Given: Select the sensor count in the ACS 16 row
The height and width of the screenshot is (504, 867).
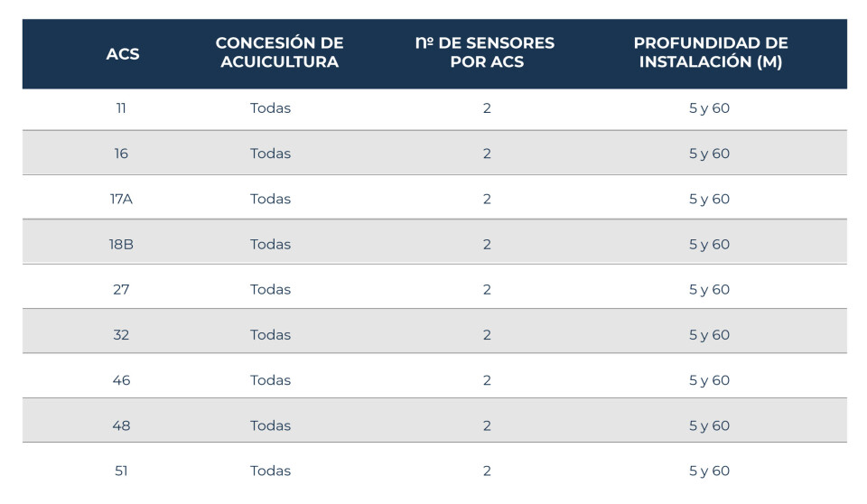Looking at the screenshot, I should coord(487,154).
